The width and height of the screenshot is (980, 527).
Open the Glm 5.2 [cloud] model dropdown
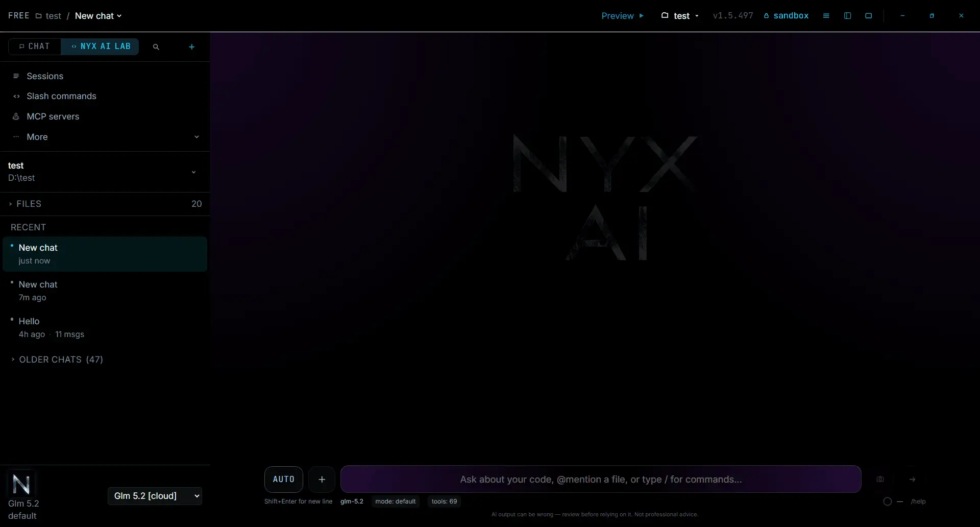[155, 496]
